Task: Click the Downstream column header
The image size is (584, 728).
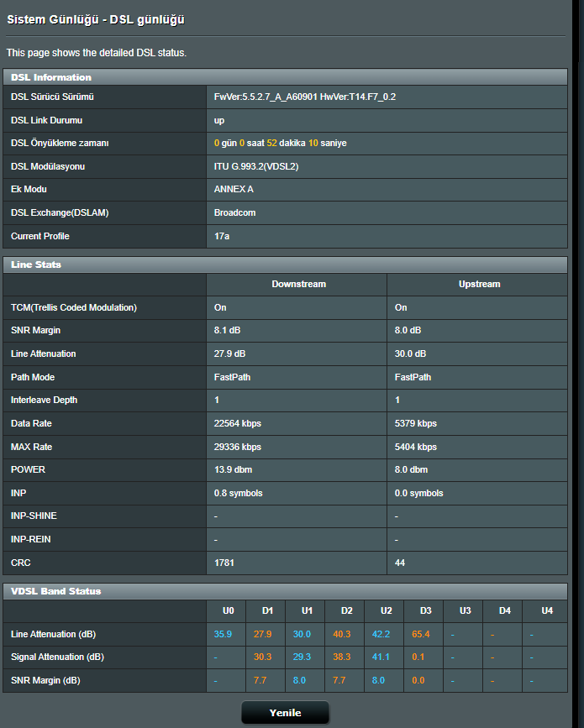Action: point(299,284)
